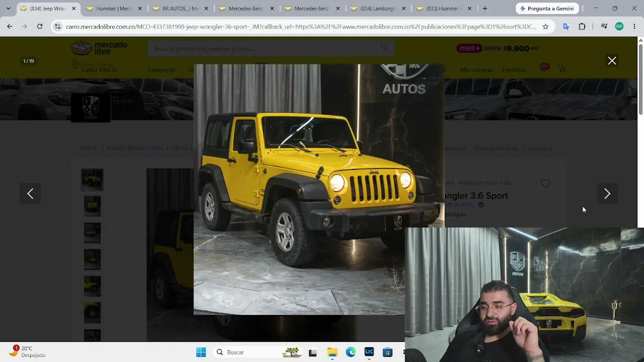Switch to the "Hummer | Merc" tab
This screenshot has width=644, height=362.
(114, 9)
